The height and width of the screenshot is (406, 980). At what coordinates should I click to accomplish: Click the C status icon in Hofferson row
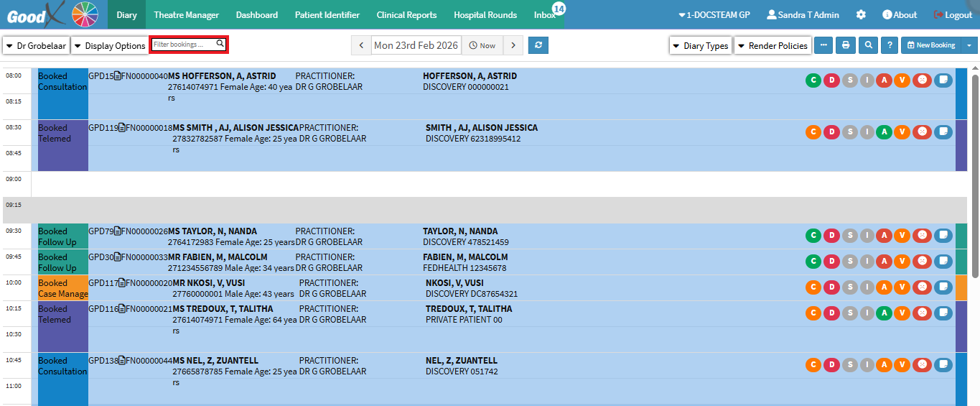click(x=813, y=80)
